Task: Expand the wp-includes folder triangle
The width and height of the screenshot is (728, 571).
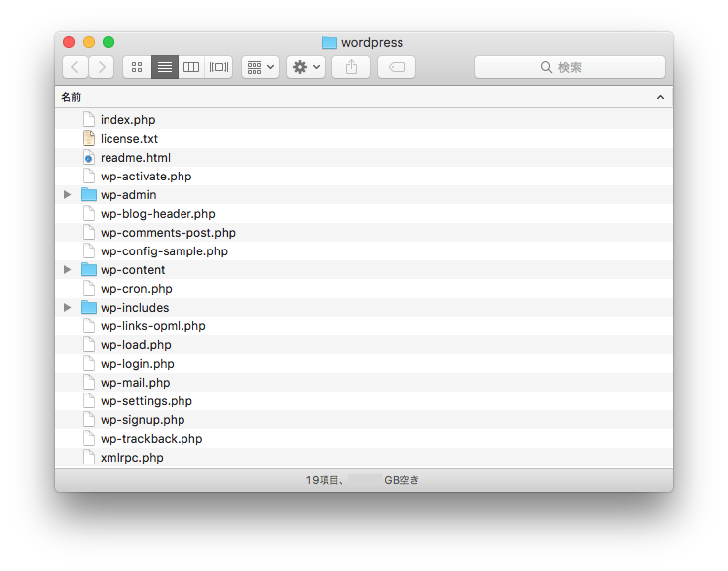Action: [67, 308]
